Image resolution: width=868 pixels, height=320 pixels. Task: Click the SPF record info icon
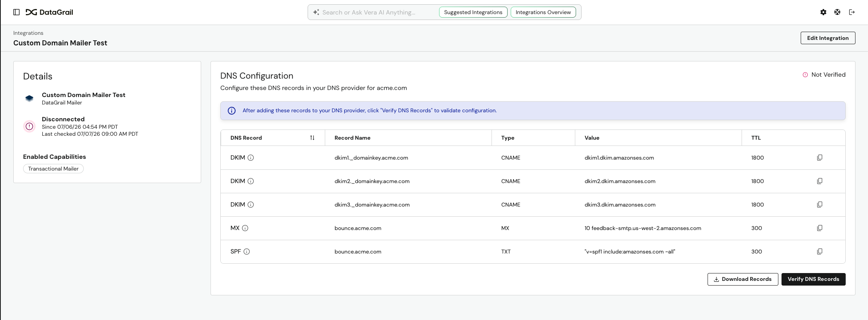coord(247,252)
